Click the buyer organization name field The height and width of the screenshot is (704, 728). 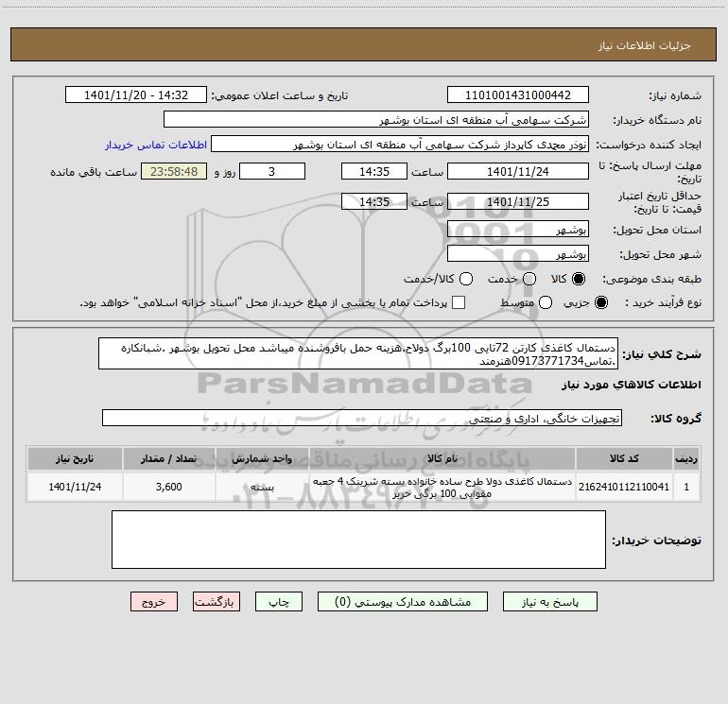pos(376,120)
